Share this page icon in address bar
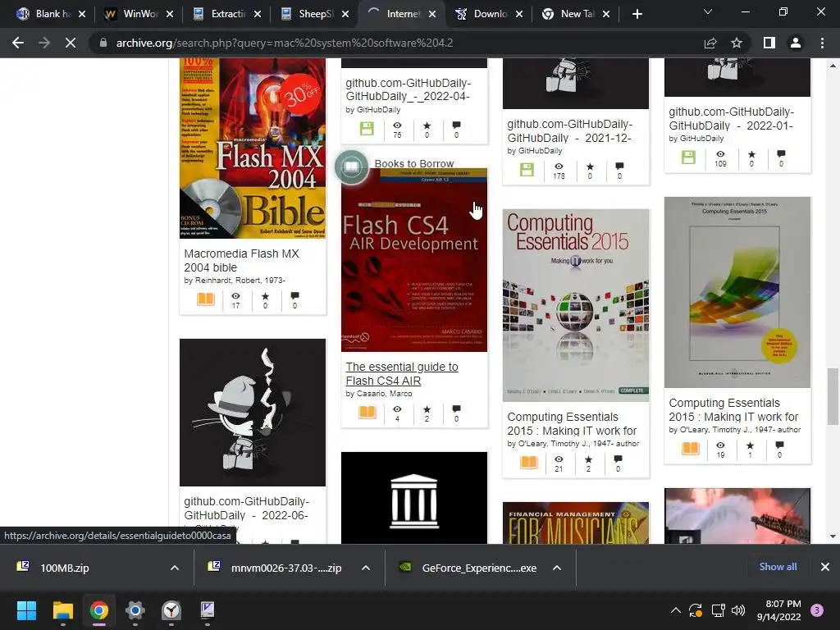Viewport: 840px width, 630px height. (x=710, y=43)
